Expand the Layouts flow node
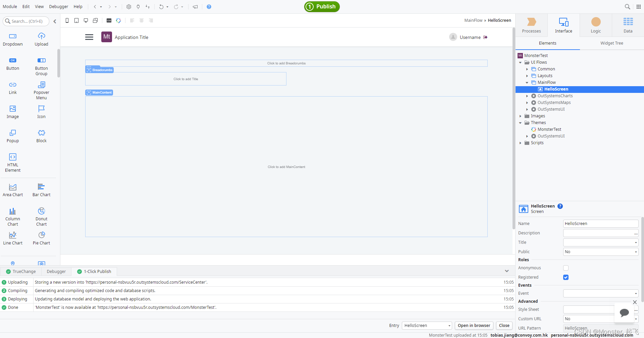 tap(527, 76)
